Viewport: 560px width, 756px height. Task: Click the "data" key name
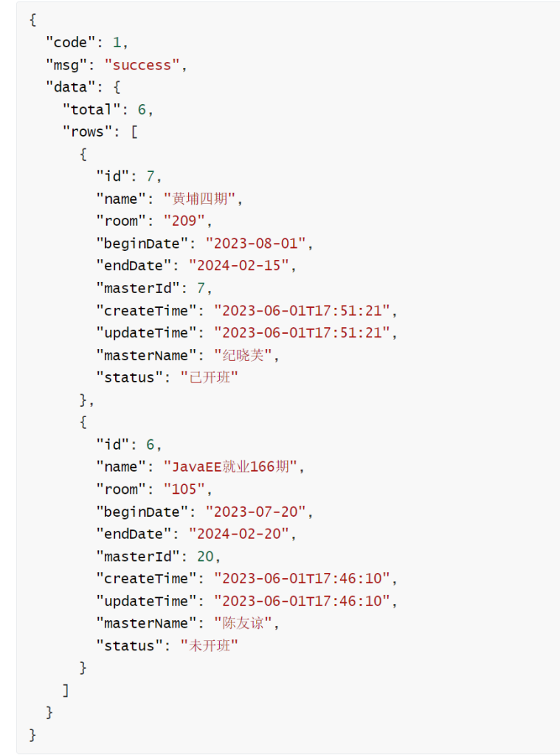[x=71, y=87]
